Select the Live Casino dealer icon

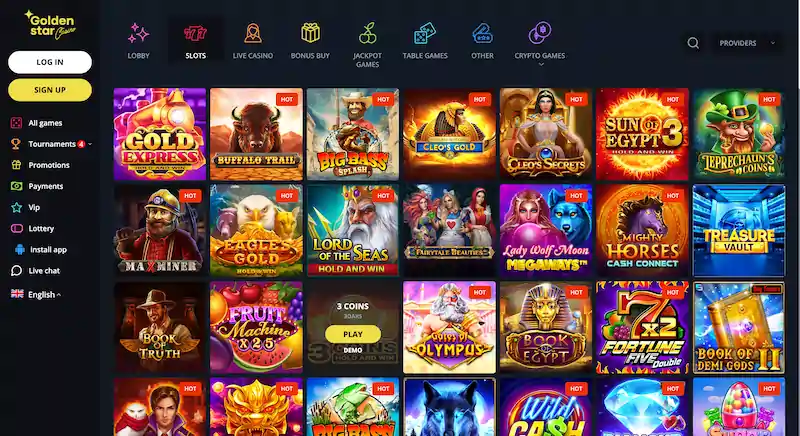(253, 34)
